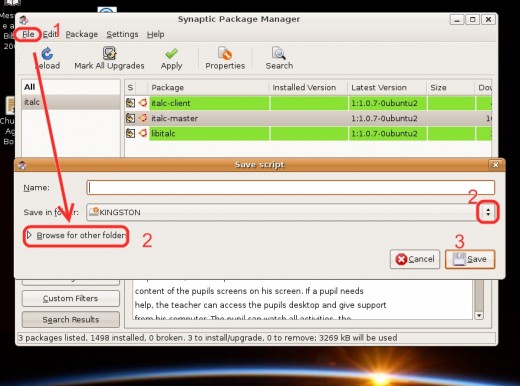Click the description pane scrollbar down arrow
Image resolution: width=520 pixels, height=386 pixels.
(x=479, y=315)
